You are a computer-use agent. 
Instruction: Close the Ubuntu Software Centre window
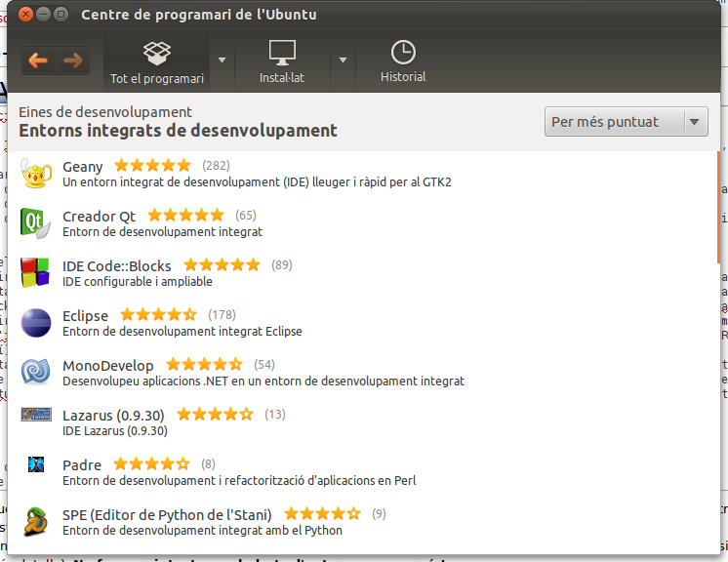point(24,15)
